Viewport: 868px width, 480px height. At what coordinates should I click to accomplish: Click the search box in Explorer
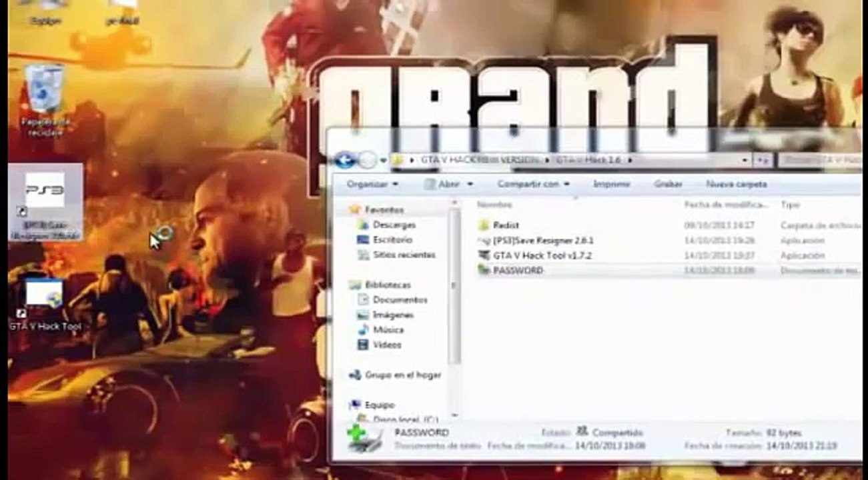click(820, 161)
